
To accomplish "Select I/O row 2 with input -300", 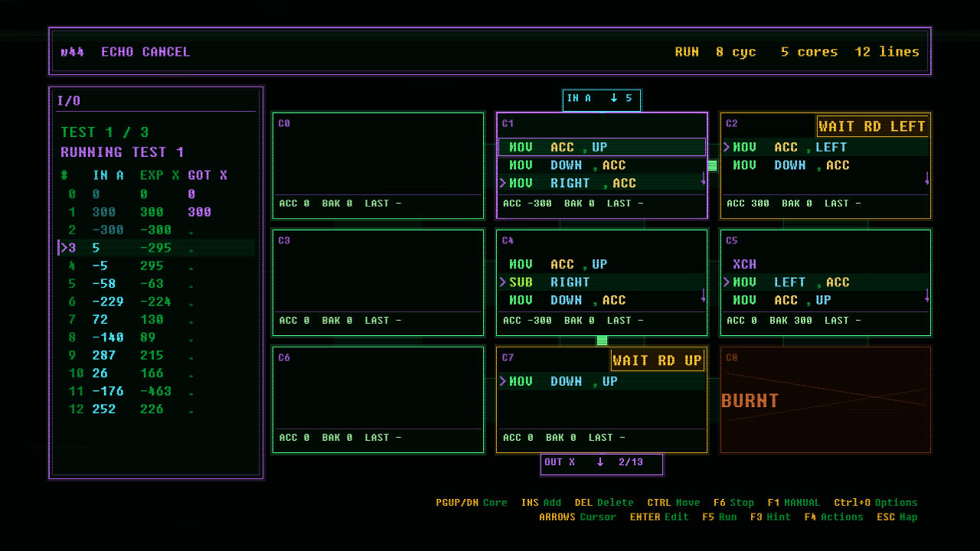I will coord(157,230).
